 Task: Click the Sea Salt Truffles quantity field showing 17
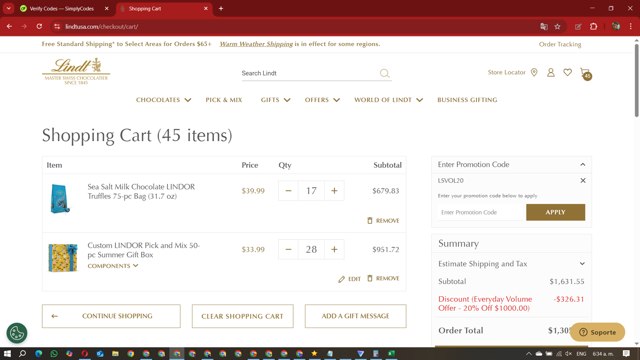[311, 191]
